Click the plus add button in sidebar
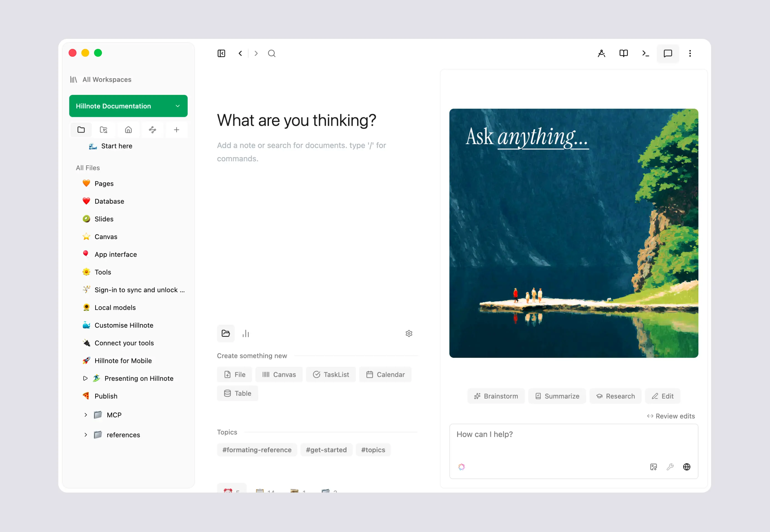The height and width of the screenshot is (532, 770). coord(177,130)
